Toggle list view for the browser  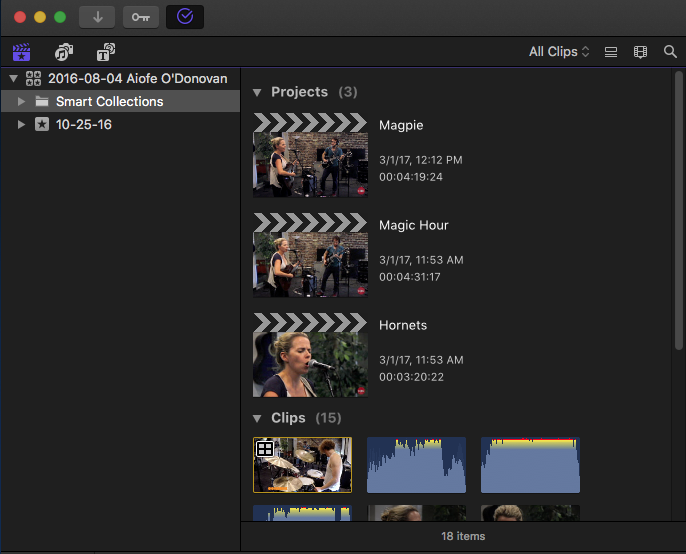[x=611, y=52]
